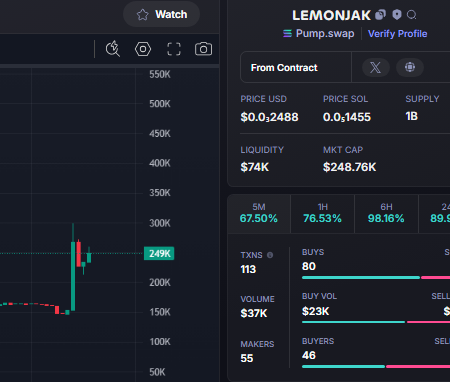Click the BUYERS count 46
The width and height of the screenshot is (450, 382).
(x=309, y=355)
